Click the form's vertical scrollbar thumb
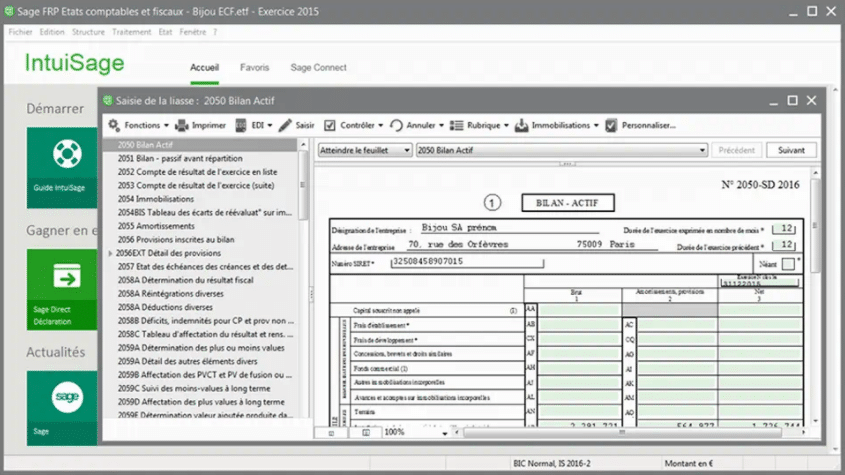 815,225
